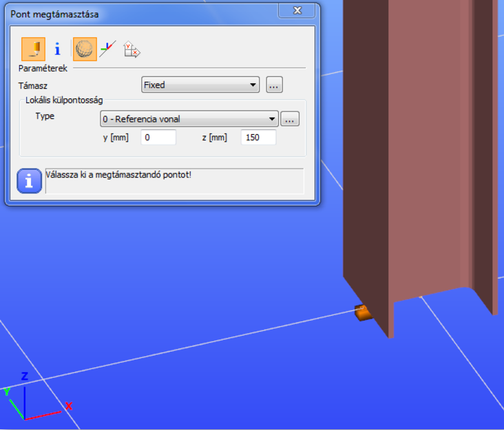This screenshot has height=430, width=504.
Task: Click the Paraméterek section label
Action: [43, 68]
